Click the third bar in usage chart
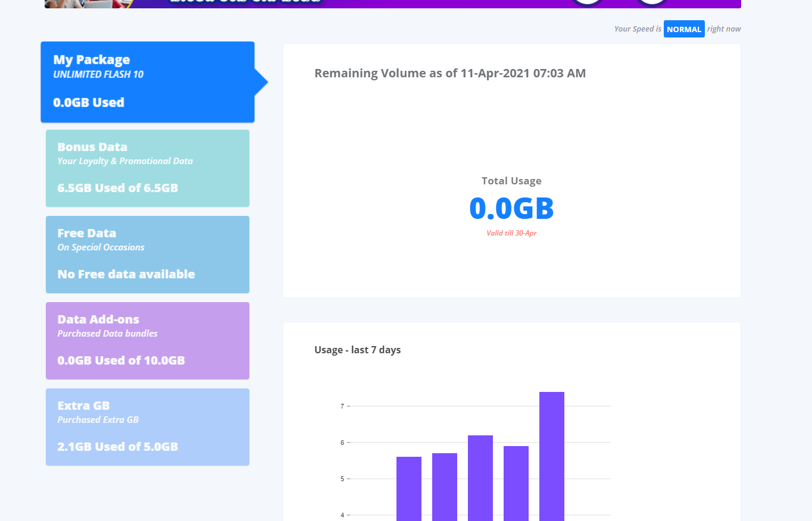This screenshot has height=521, width=812. pyautogui.click(x=480, y=478)
